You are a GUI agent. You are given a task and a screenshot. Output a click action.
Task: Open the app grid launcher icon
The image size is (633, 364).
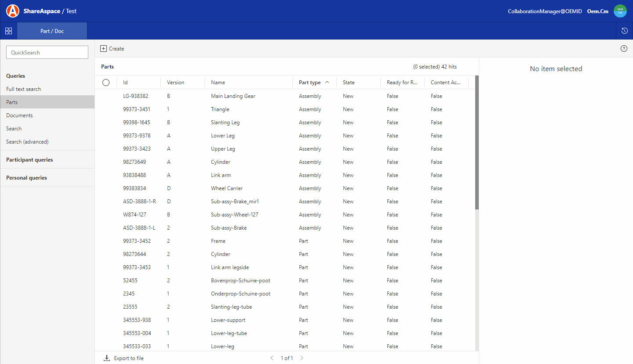[8, 31]
